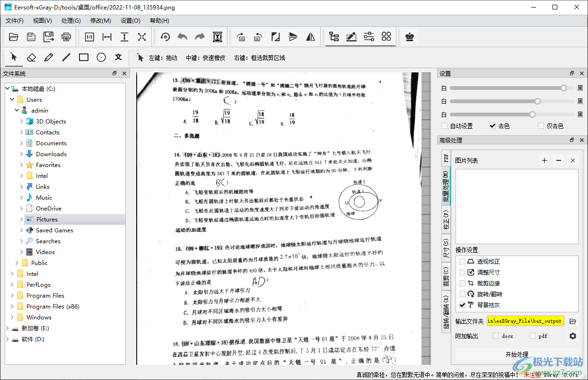Select the Pencil drawing tool
The height and width of the screenshot is (380, 588).
tap(49, 57)
